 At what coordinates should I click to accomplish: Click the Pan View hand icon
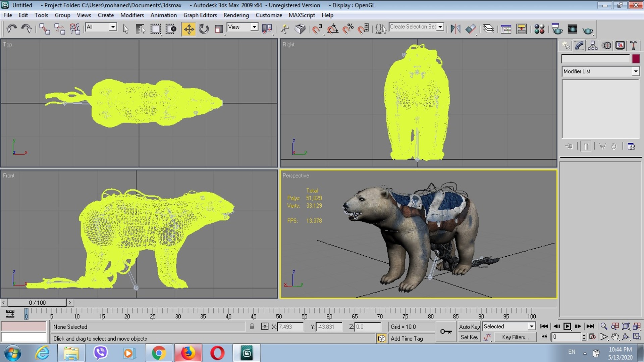[615, 337]
